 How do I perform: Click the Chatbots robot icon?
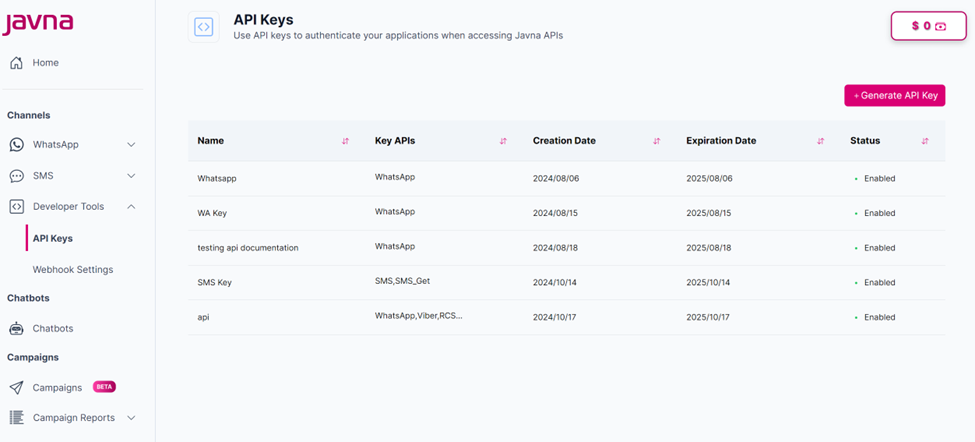(17, 328)
